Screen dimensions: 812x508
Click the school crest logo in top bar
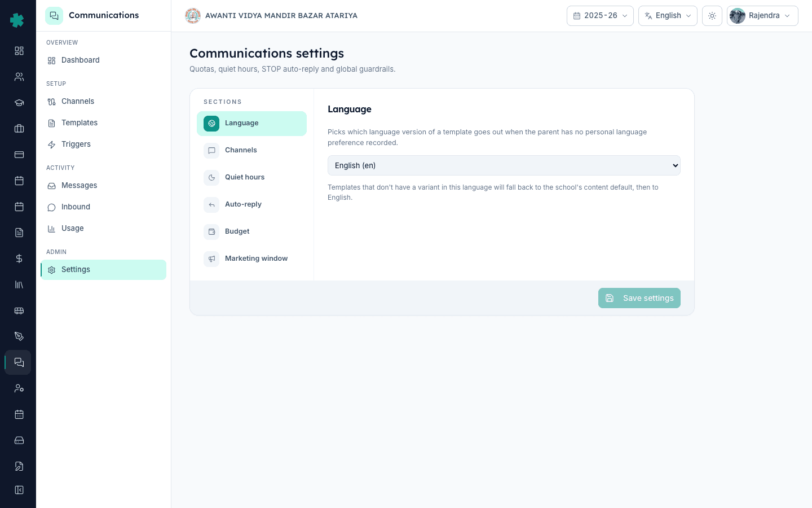point(193,16)
